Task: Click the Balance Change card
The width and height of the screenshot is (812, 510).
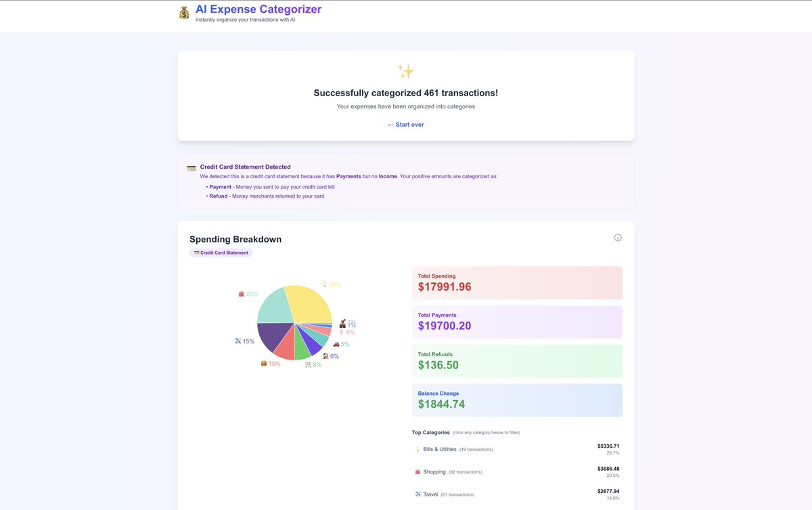Action: tap(517, 400)
